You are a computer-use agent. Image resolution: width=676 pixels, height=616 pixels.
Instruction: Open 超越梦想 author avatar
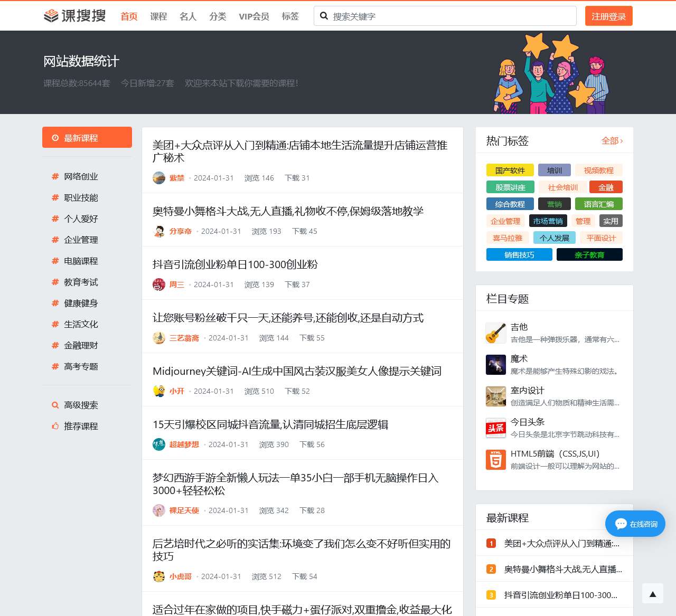[x=159, y=444]
